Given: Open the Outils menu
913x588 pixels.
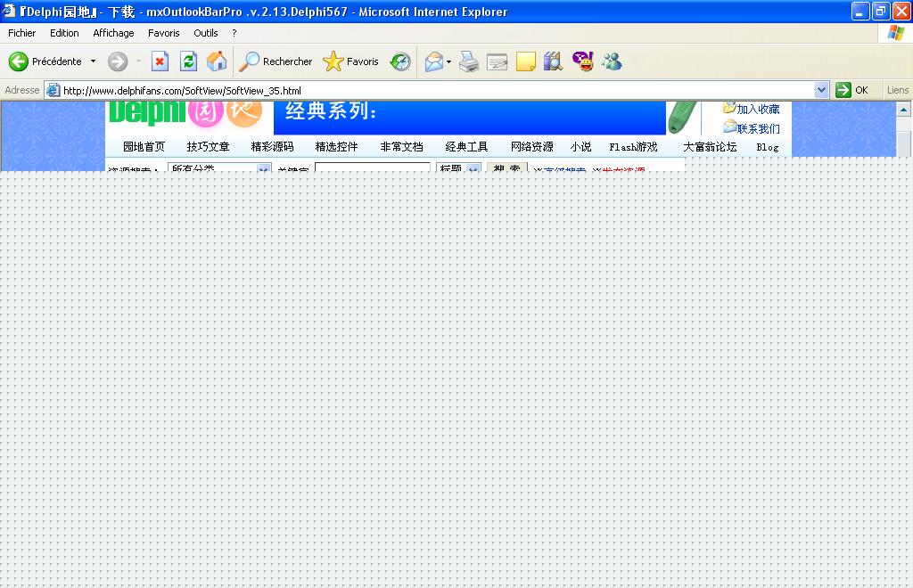Looking at the screenshot, I should [x=206, y=33].
